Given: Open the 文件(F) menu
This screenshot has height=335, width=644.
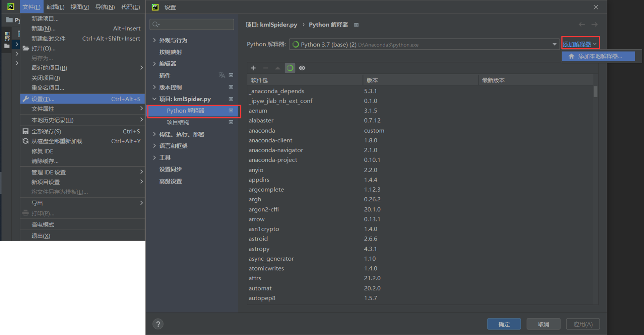Looking at the screenshot, I should click(31, 7).
